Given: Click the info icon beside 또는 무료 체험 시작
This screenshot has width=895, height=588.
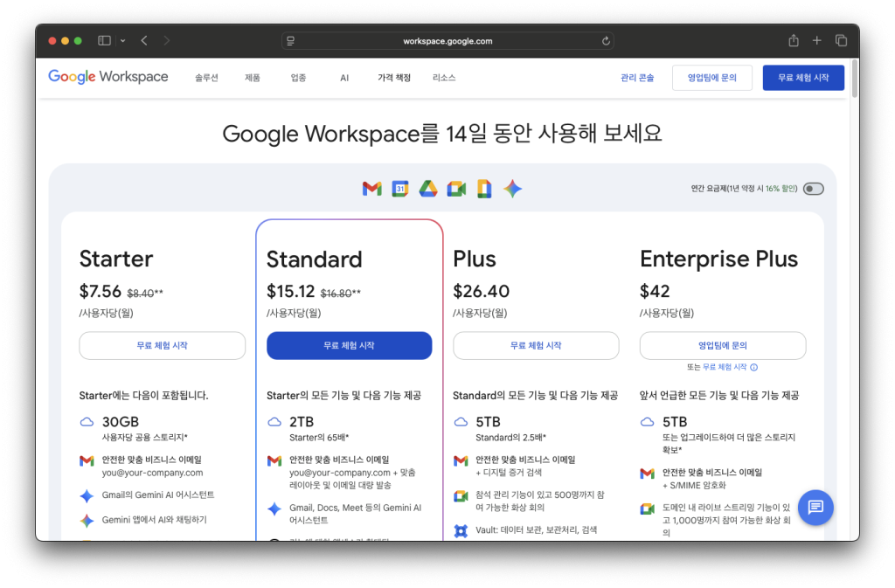Looking at the screenshot, I should point(753,368).
